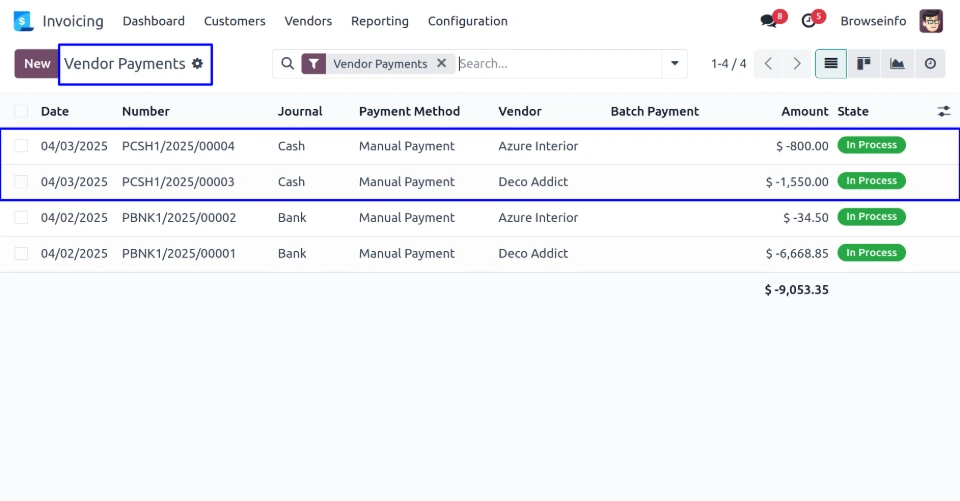Select the List view icon
The height and width of the screenshot is (501, 960).
point(831,64)
